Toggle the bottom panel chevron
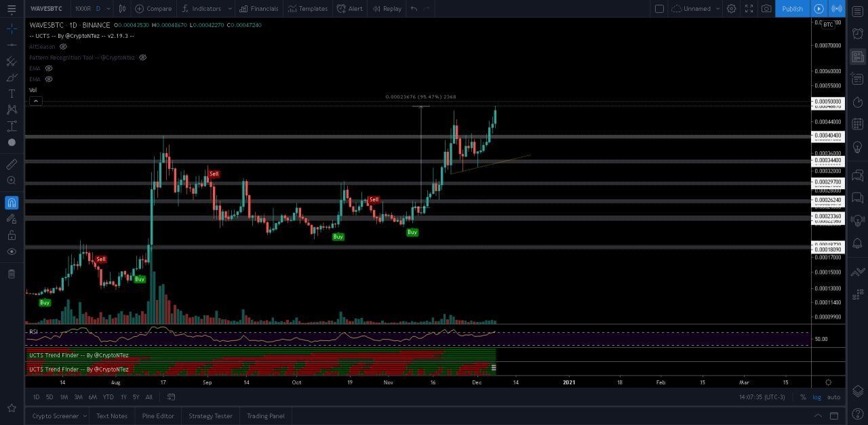This screenshot has width=868, height=425. (818, 416)
